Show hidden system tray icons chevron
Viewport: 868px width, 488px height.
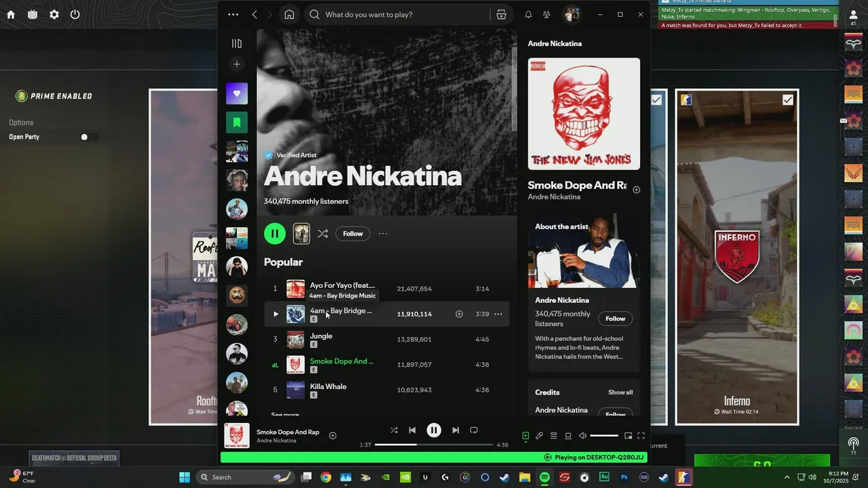click(x=787, y=477)
